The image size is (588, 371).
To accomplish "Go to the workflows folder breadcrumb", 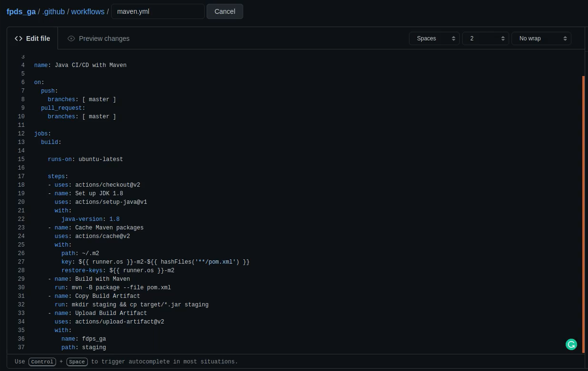I will coord(88,11).
